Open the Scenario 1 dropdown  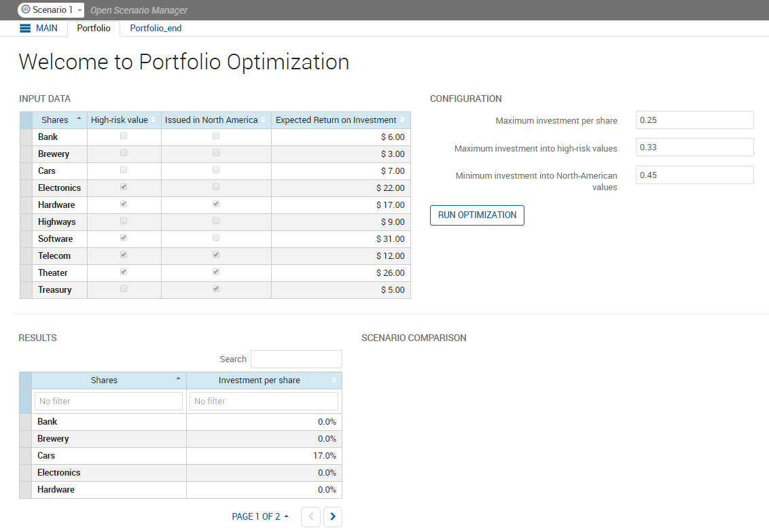[79, 10]
